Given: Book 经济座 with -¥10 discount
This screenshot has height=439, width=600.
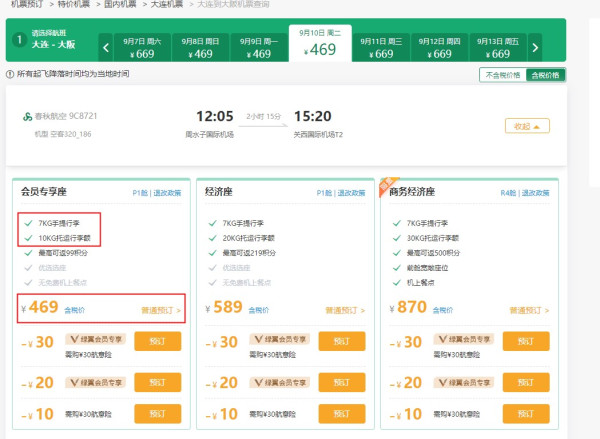Looking at the screenshot, I should click(342, 414).
